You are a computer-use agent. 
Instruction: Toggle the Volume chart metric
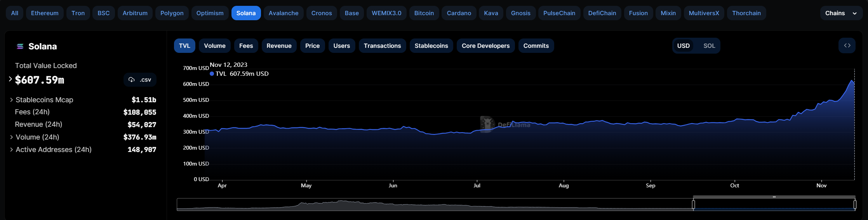215,45
